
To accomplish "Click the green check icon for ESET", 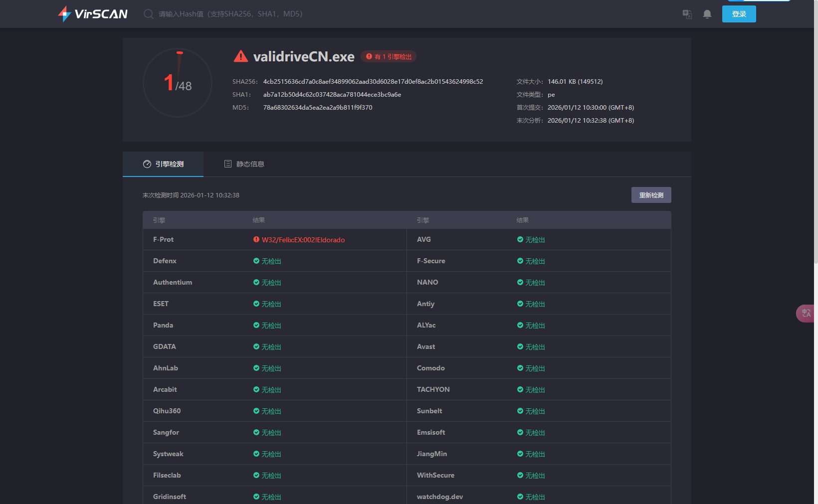I will point(256,304).
